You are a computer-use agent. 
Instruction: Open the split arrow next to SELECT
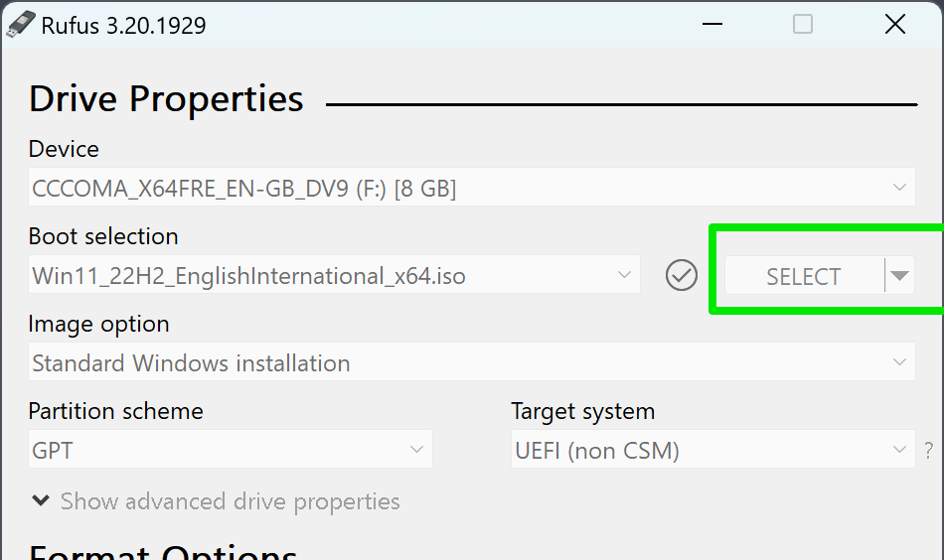tap(899, 276)
